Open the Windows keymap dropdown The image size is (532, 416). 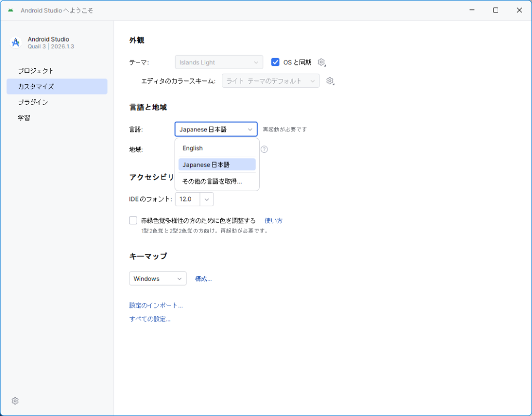[158, 278]
